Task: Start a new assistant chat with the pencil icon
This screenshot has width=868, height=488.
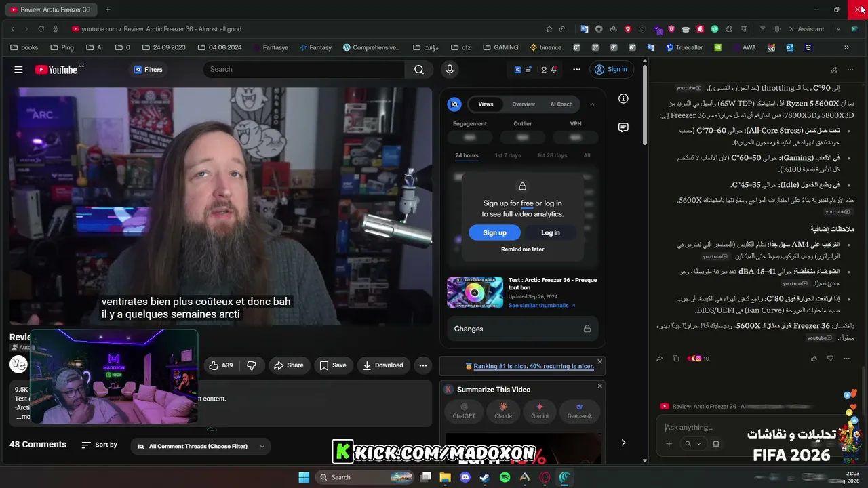Action: [834, 70]
